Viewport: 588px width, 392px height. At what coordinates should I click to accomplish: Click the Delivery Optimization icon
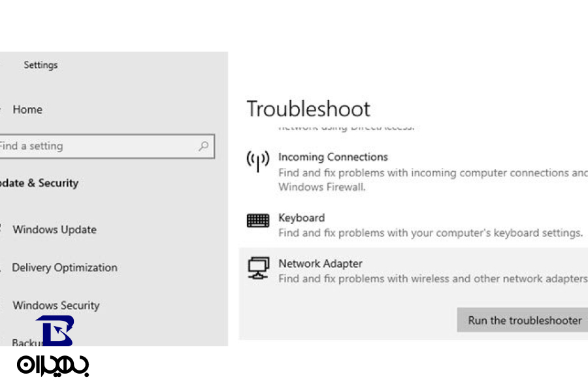coord(3,267)
